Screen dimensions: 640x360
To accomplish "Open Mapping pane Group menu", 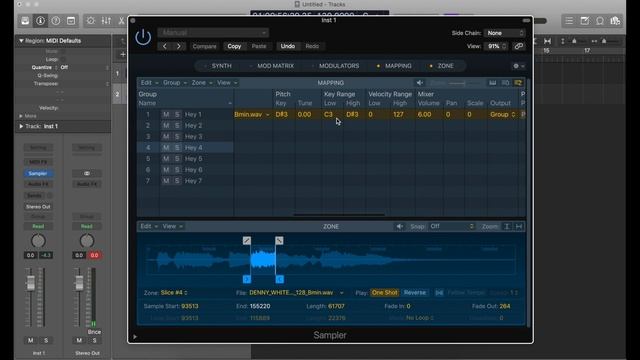I will click(175, 83).
